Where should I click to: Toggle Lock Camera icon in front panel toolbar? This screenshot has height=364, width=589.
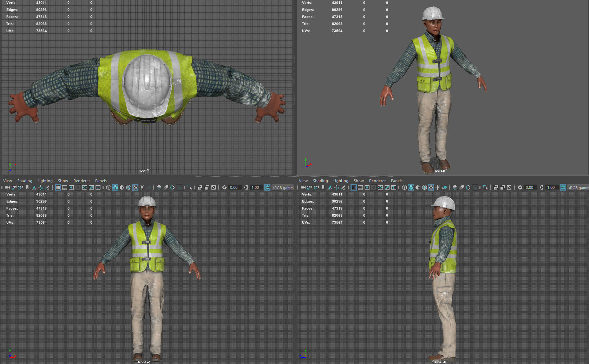[x=14, y=187]
